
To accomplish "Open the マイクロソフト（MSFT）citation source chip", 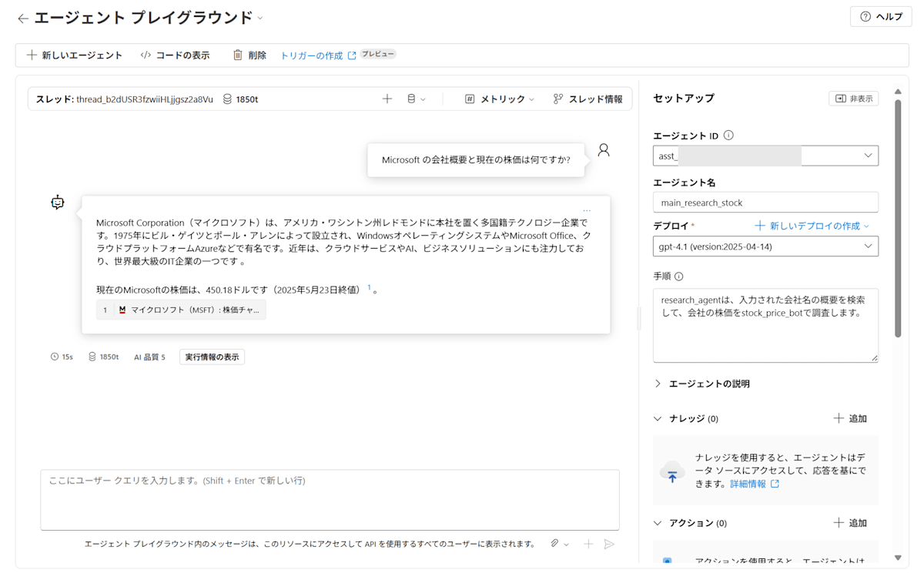I will pos(181,310).
